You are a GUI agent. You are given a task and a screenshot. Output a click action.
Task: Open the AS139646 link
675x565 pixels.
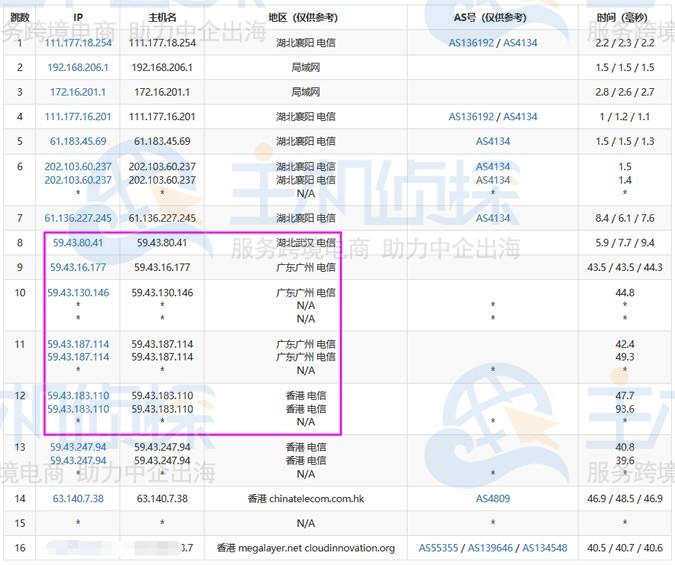490,548
